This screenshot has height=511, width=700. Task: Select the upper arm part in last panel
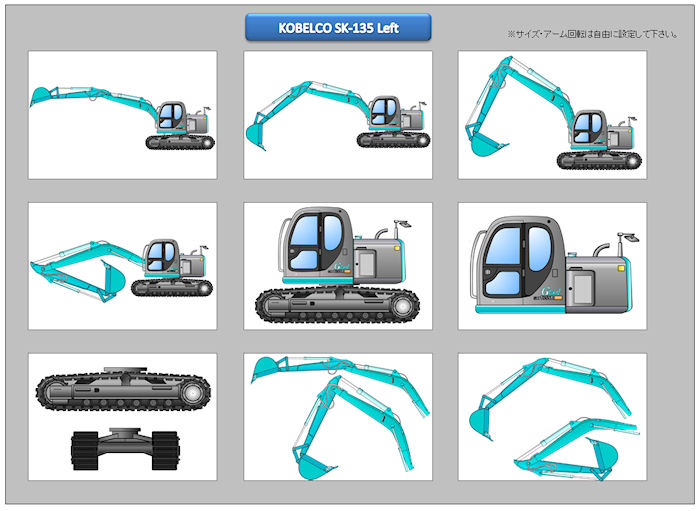[550, 398]
